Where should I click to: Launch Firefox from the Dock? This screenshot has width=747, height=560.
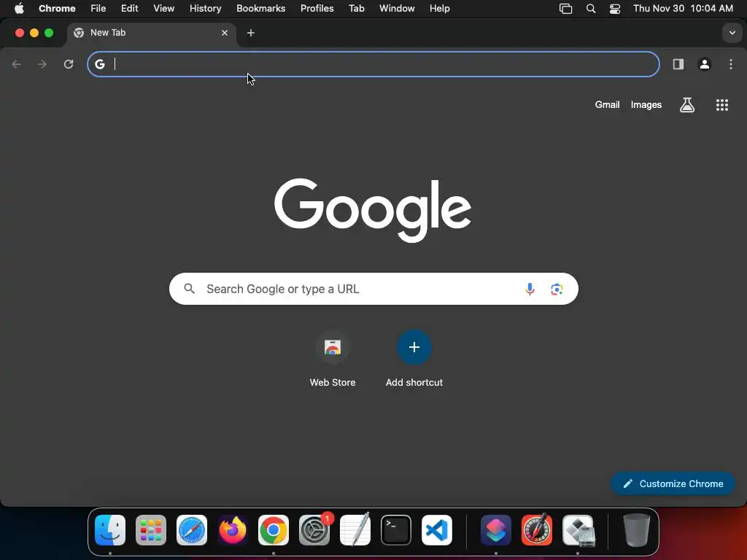233,530
